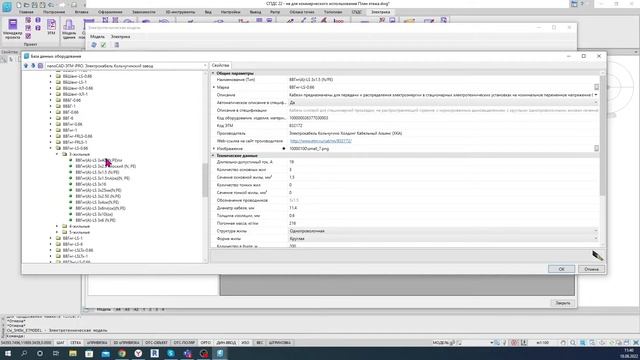This screenshot has width=640, height=360.
Task: Select tree item ВВГнг(А)-LS 3x16
Action: click(91, 184)
